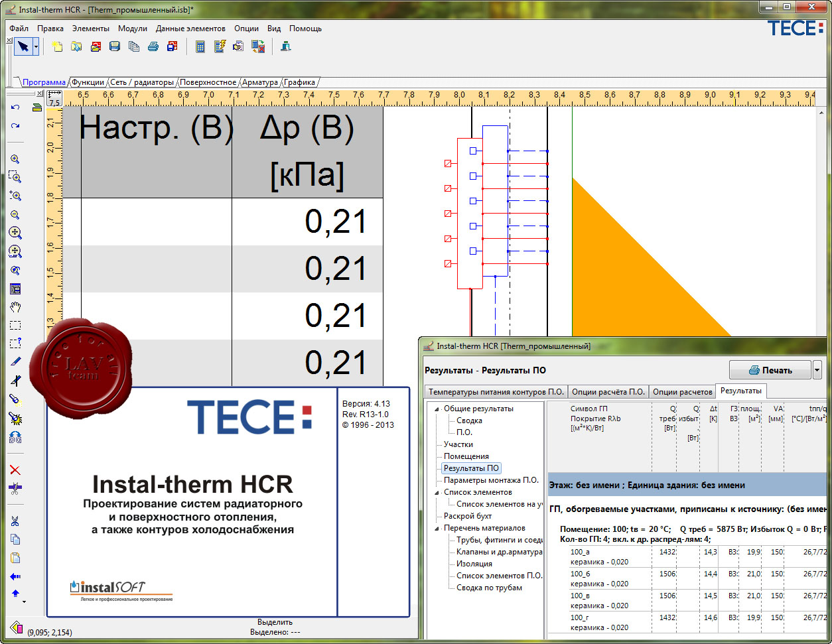This screenshot has height=644, width=832.
Task: Open the Помощь menu
Action: [306, 29]
